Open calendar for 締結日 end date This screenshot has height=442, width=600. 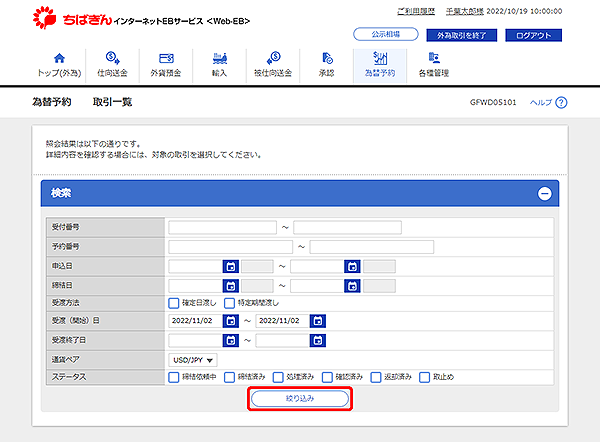352,286
